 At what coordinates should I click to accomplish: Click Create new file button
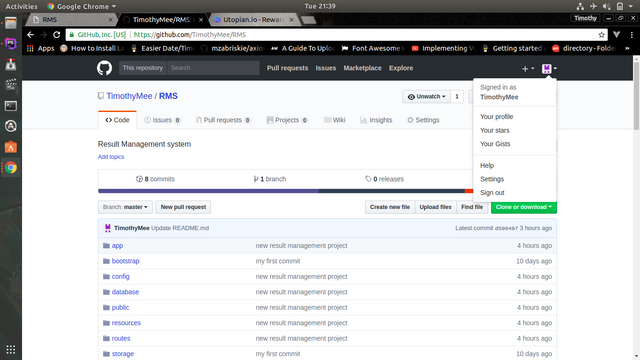(390, 207)
